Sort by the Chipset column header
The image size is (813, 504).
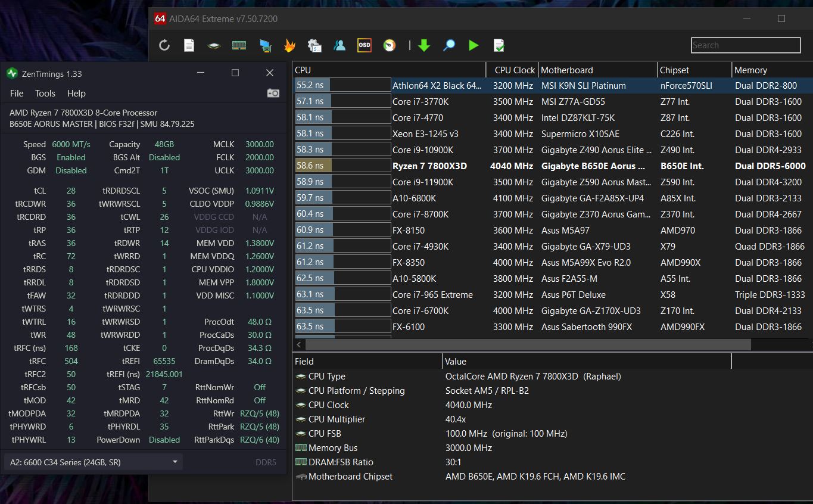click(694, 70)
